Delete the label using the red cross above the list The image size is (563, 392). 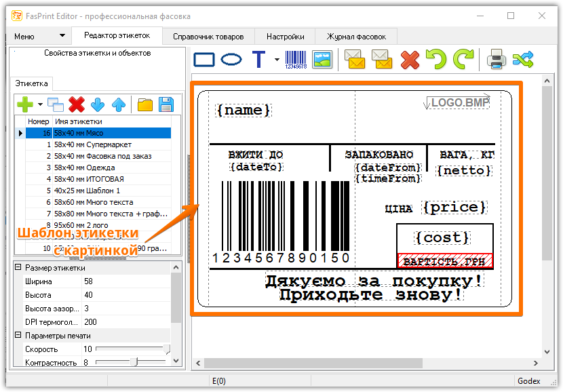pos(77,104)
